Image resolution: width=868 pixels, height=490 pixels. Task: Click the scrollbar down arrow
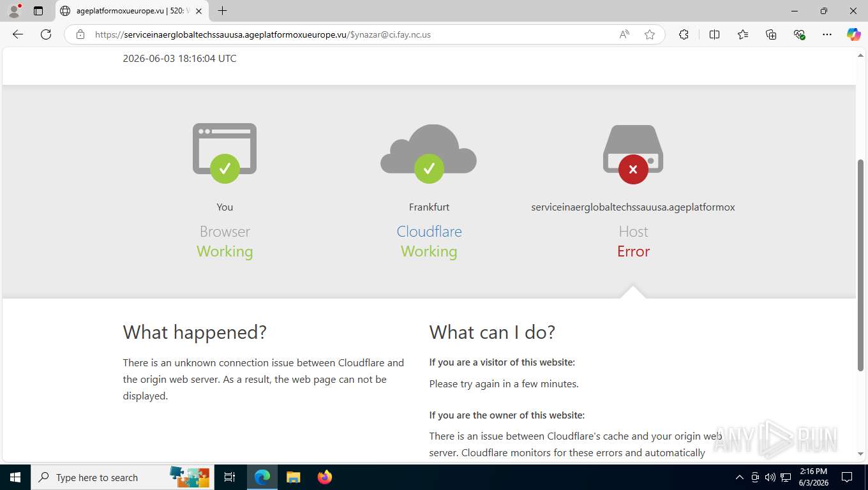point(860,454)
